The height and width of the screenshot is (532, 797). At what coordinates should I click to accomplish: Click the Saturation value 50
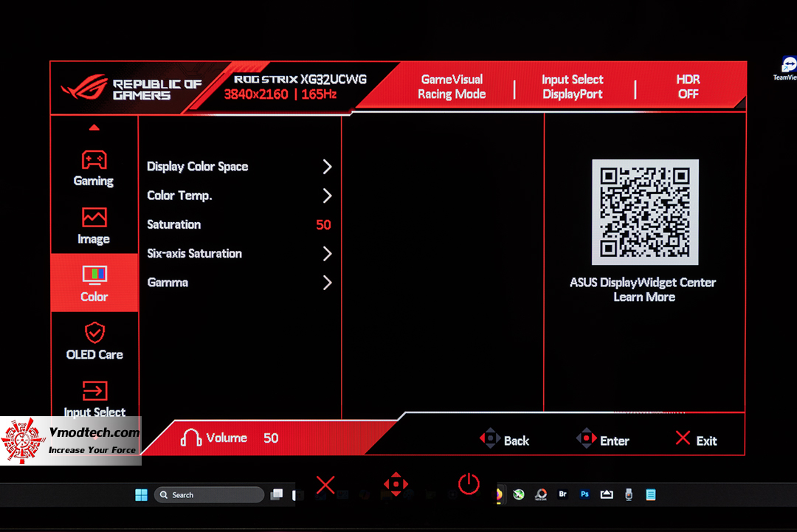pos(323,224)
